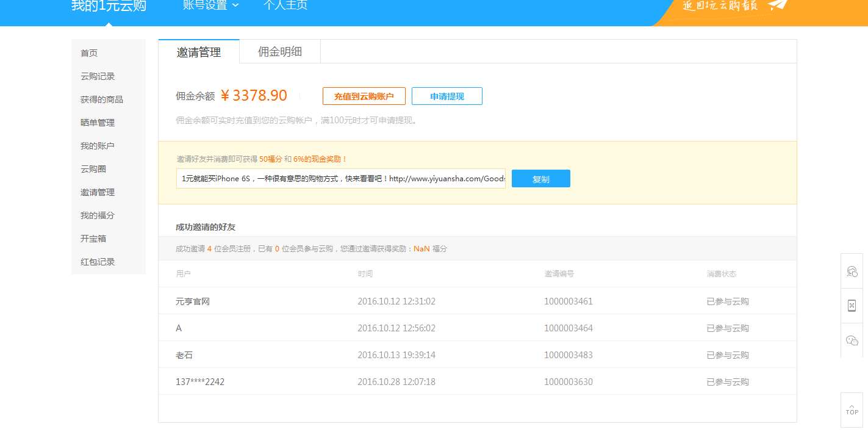Open 红包记录 in the sidebar
This screenshot has width=868, height=432.
pos(98,262)
